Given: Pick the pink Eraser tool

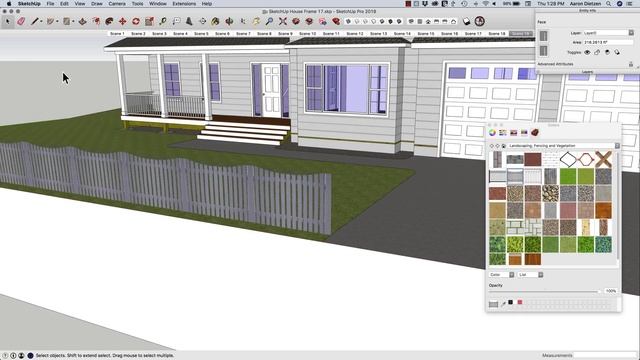Looking at the screenshot, I should click(x=21, y=21).
